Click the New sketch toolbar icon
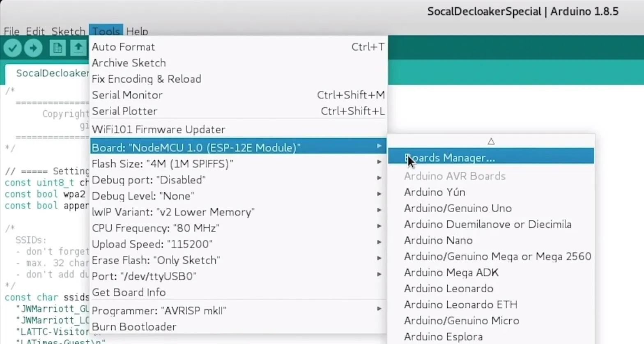This screenshot has height=344, width=644. (57, 48)
